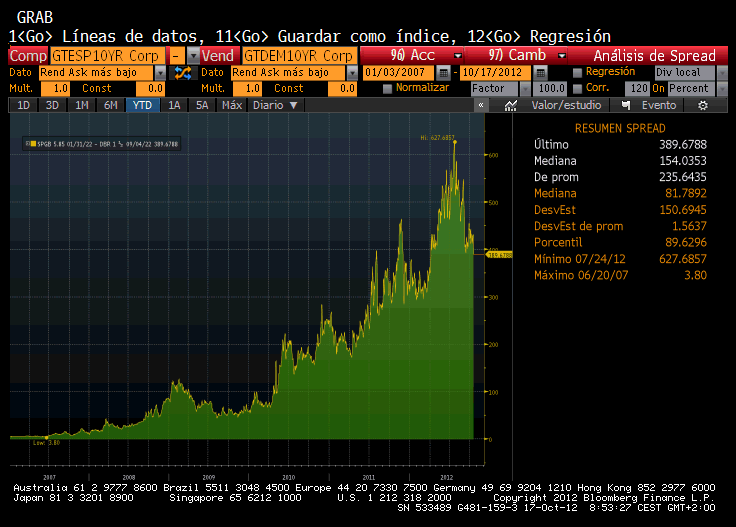Click the Mínimo 07/24/12 row label
The image size is (736, 527).
point(580,259)
